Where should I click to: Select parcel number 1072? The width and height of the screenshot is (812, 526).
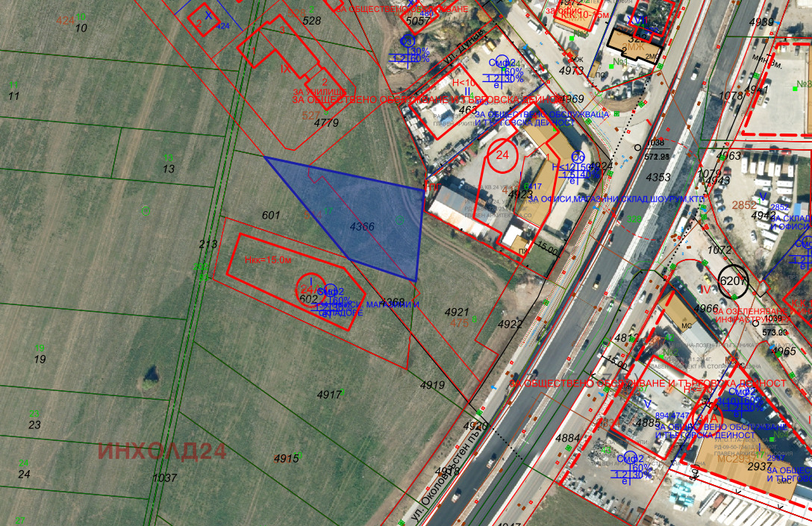(x=719, y=250)
